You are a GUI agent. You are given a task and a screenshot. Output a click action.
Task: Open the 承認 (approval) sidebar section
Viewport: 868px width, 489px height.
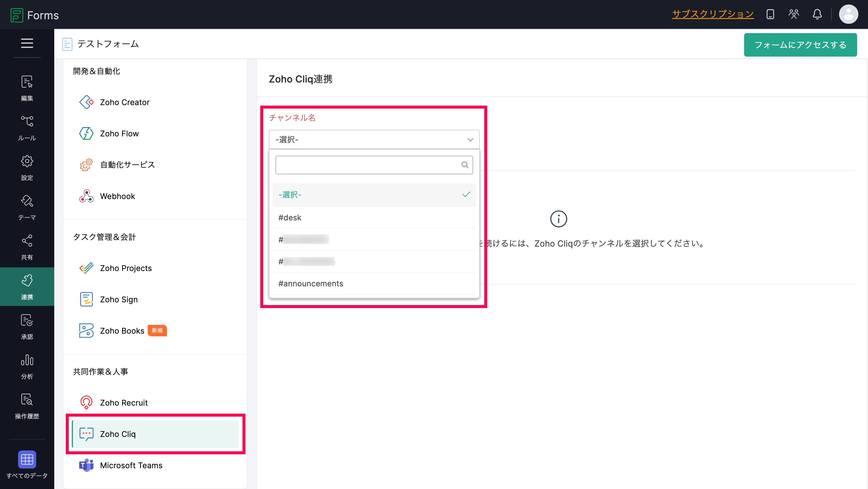[x=27, y=326]
